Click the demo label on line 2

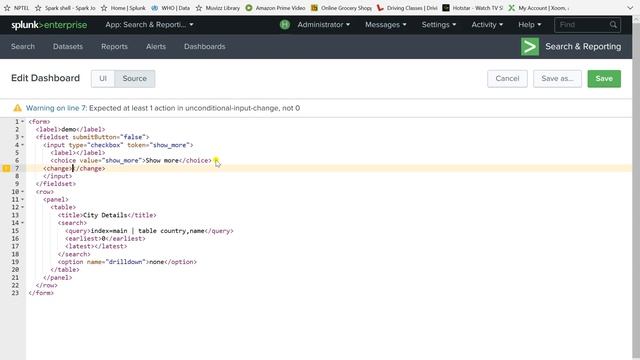69,129
